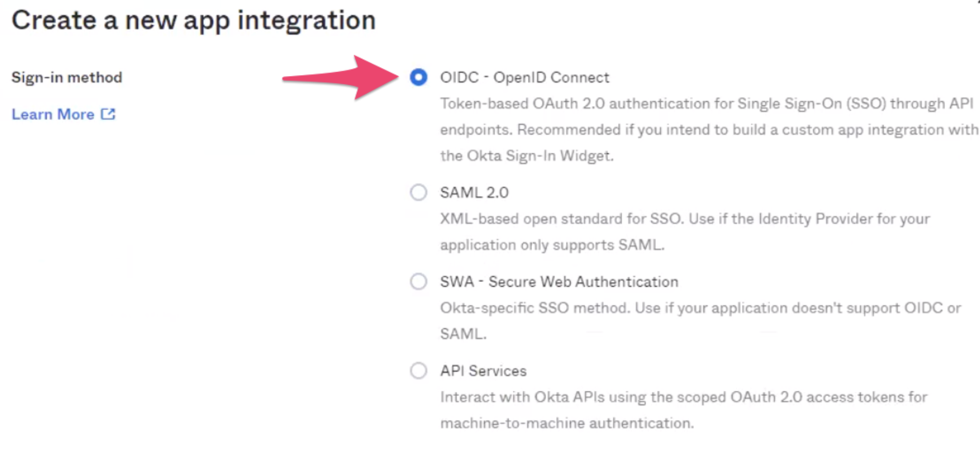Viewport: 980px width, 457px height.
Task: Pick the API Services radio button
Action: pos(418,371)
